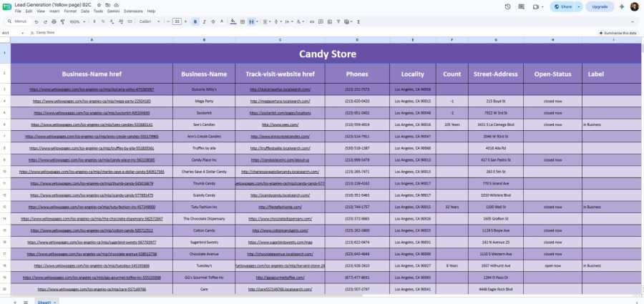
Task: Format as currency
Action: click(95, 21)
